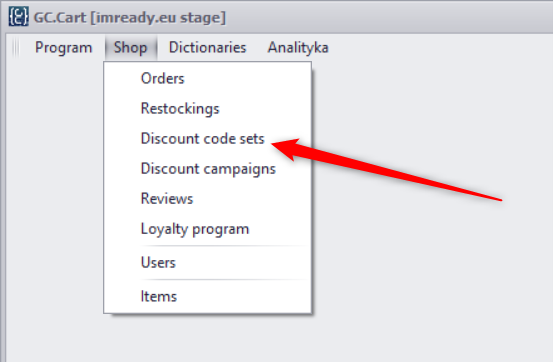Select Users from the Shop menu
553x362 pixels.
[x=207, y=263]
